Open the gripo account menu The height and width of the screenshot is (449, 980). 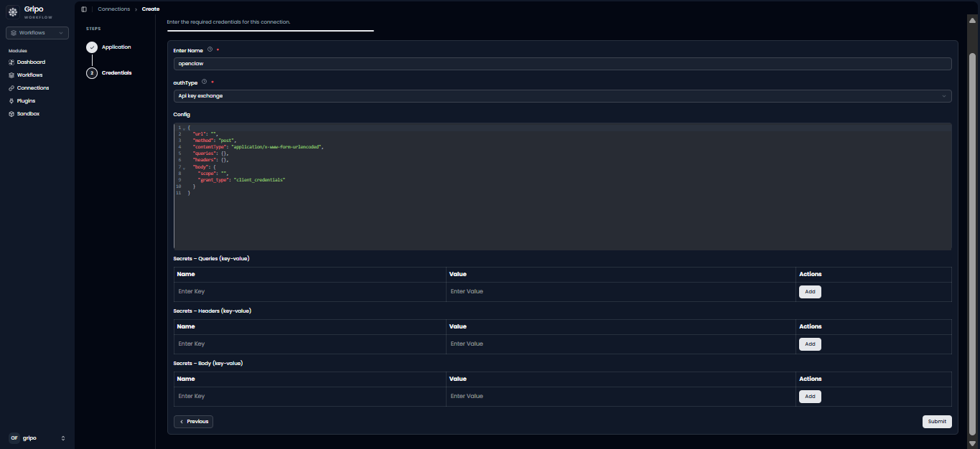click(x=37, y=438)
